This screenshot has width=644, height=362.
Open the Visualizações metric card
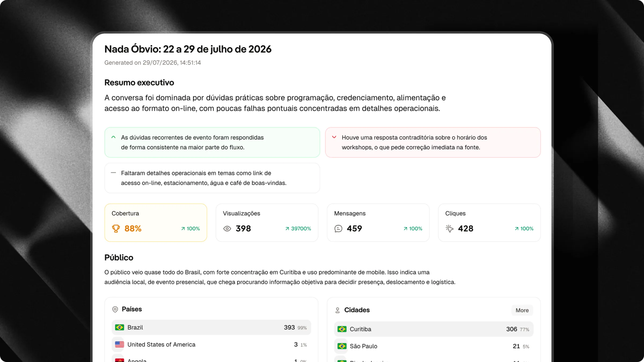(267, 223)
